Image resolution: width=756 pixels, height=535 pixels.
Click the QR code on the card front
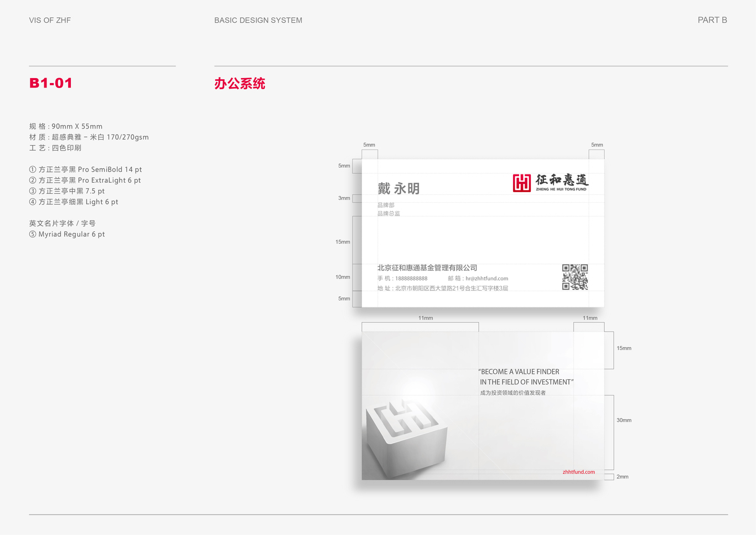(575, 277)
